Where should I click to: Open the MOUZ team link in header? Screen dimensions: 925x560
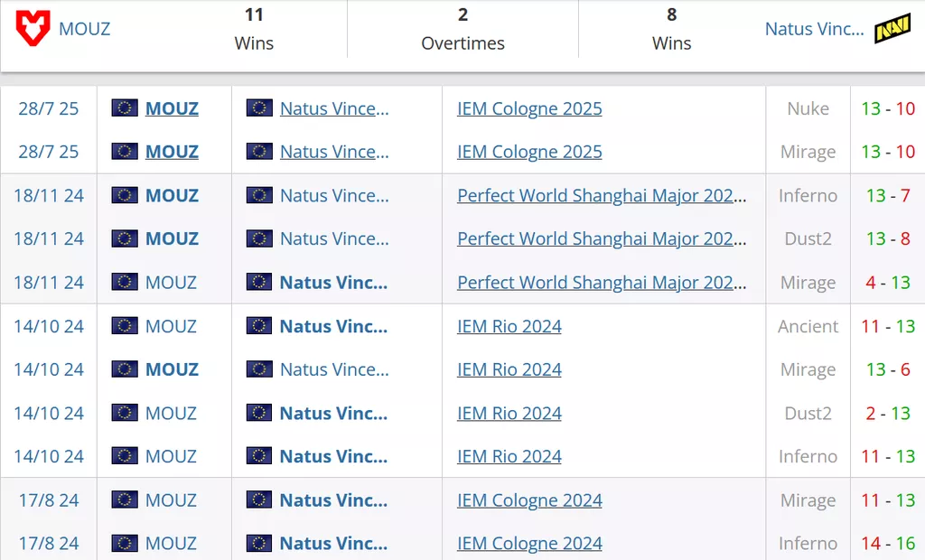pos(84,29)
